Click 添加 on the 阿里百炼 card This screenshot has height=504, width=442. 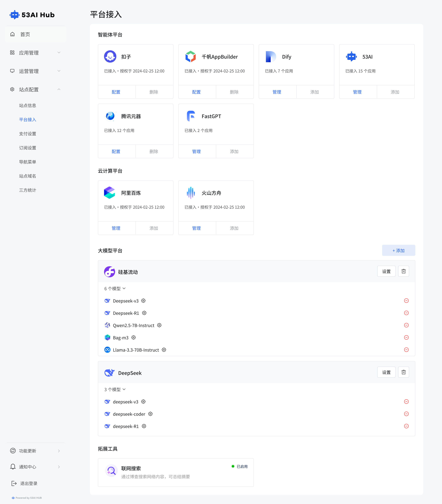click(154, 228)
